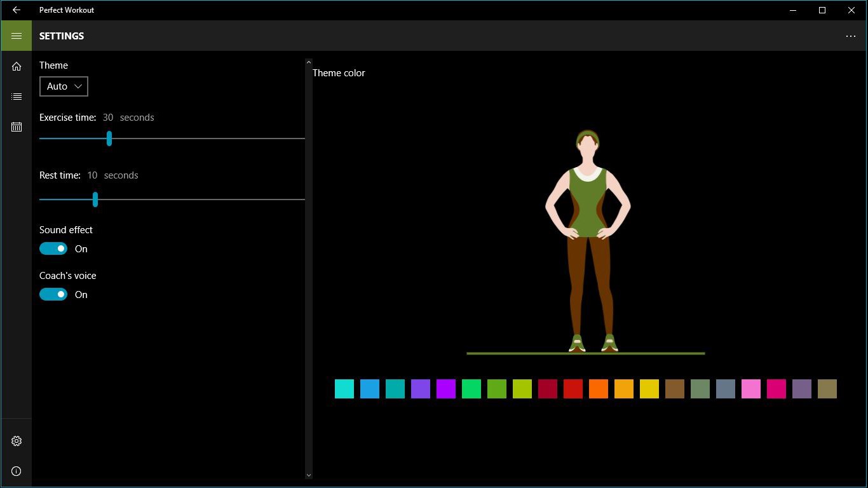Pick the cyan theme color swatch
The height and width of the screenshot is (488, 868).
344,389
